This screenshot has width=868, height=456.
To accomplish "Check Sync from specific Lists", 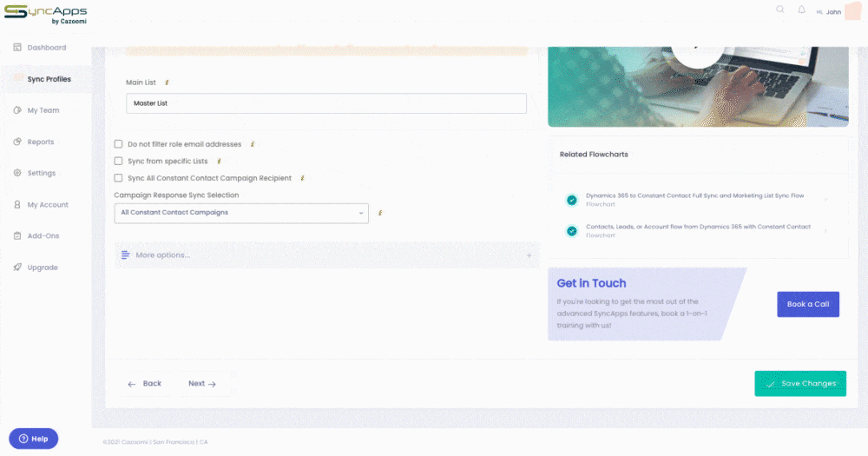I will point(118,162).
